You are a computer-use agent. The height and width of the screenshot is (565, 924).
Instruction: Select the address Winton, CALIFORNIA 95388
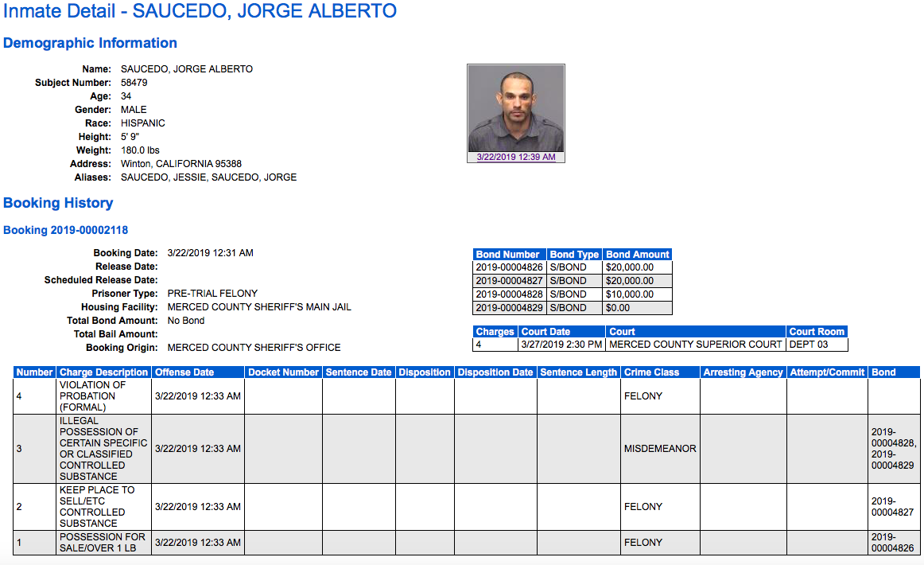tap(181, 164)
